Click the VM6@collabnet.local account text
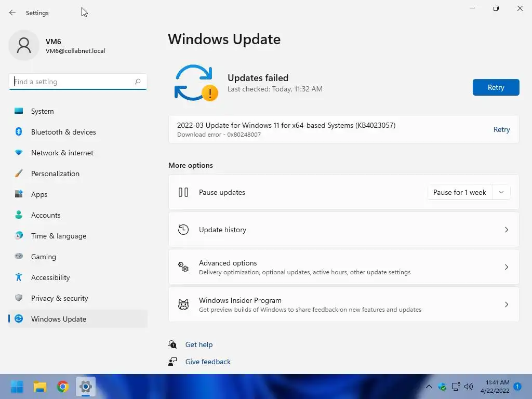 click(75, 51)
